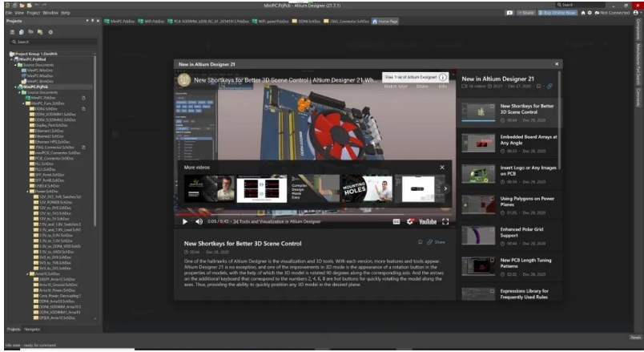
Task: Open the View menu
Action: [x=19, y=13]
